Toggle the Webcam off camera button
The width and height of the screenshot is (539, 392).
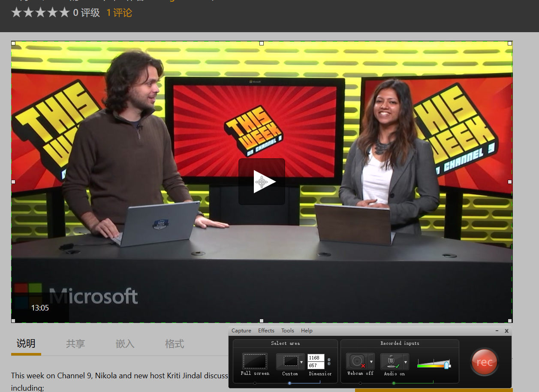(357, 362)
